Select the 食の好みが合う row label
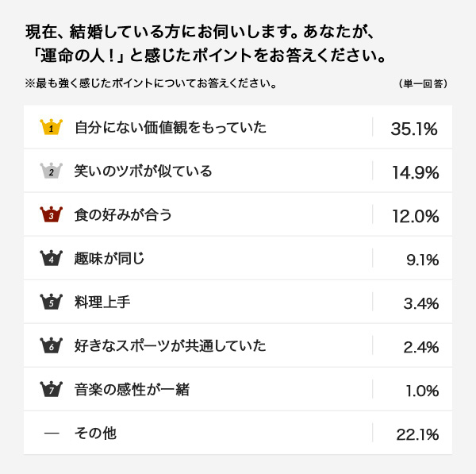Screen dimensions: 476x474 123,214
